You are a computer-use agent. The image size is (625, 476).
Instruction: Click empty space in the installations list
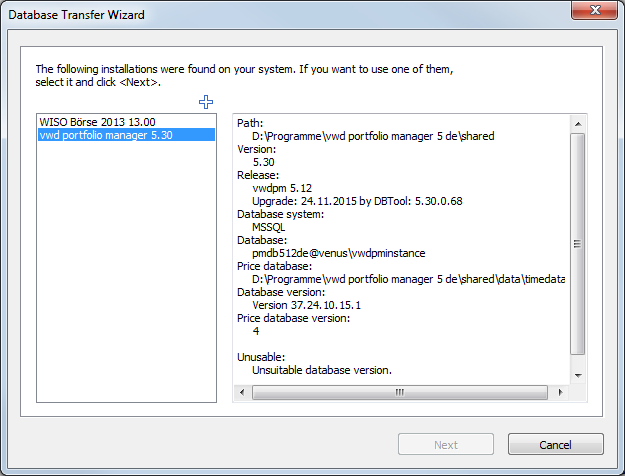(126, 280)
